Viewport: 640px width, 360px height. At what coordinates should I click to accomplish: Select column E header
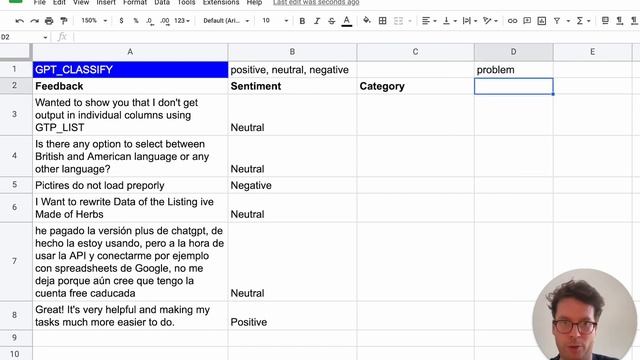pyautogui.click(x=592, y=52)
